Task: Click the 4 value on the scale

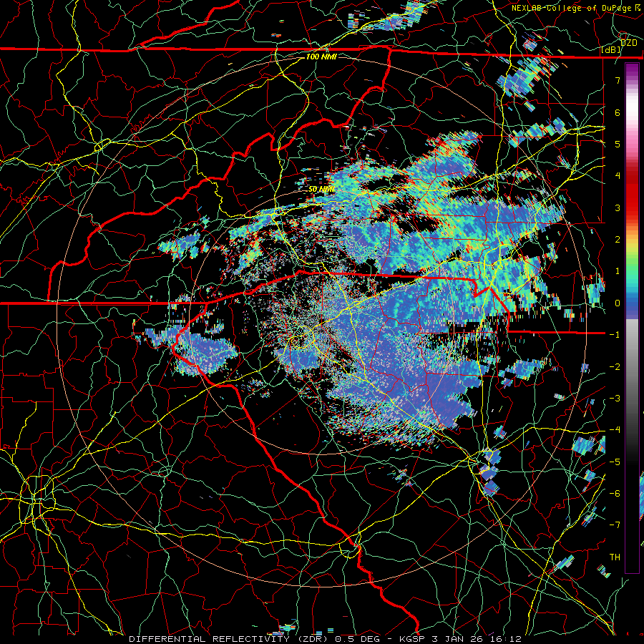Action: point(617,176)
